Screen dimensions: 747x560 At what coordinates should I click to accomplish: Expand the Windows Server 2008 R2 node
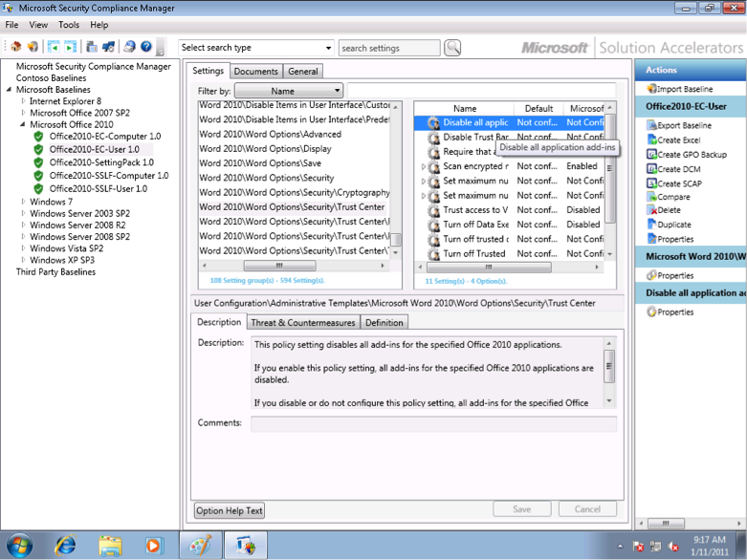click(23, 225)
